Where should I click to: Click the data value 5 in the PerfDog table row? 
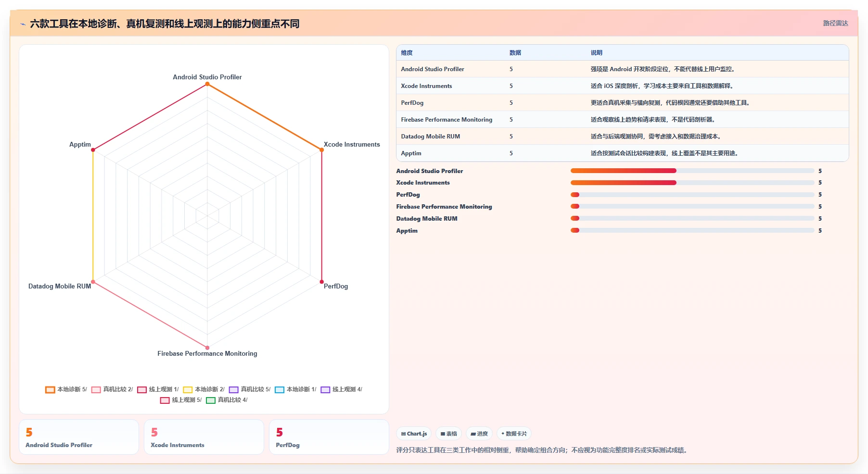click(511, 103)
